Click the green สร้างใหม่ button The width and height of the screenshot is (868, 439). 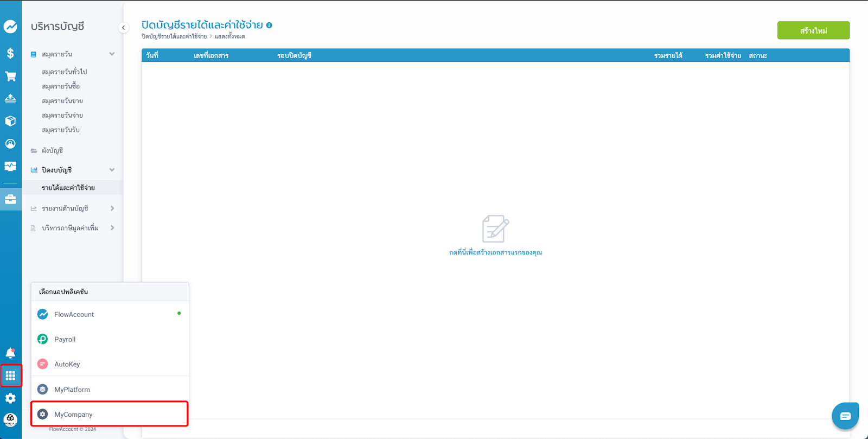click(x=813, y=30)
